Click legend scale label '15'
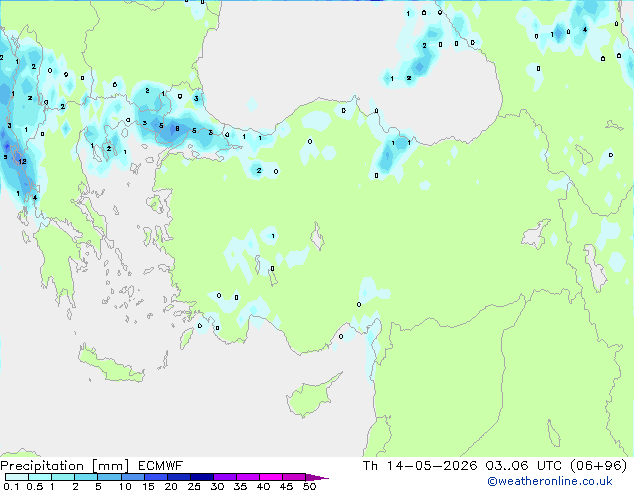634x490 pixels. [148, 486]
